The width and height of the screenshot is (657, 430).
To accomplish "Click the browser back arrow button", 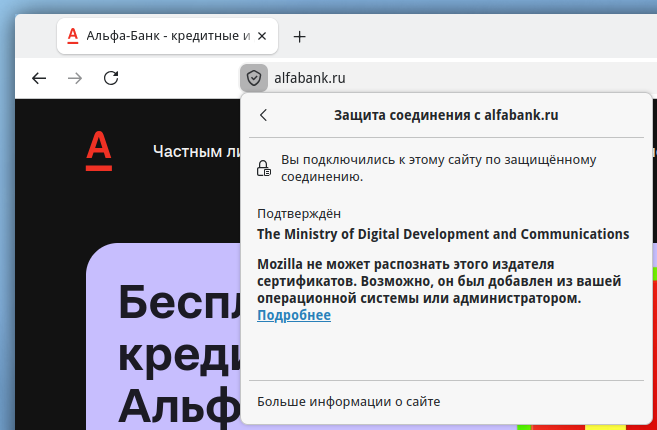I will tap(39, 78).
